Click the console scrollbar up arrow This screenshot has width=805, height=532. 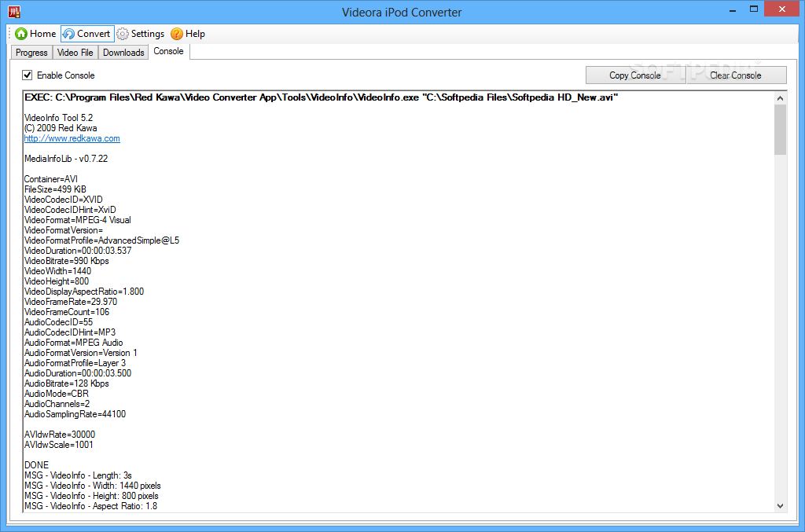click(x=781, y=98)
